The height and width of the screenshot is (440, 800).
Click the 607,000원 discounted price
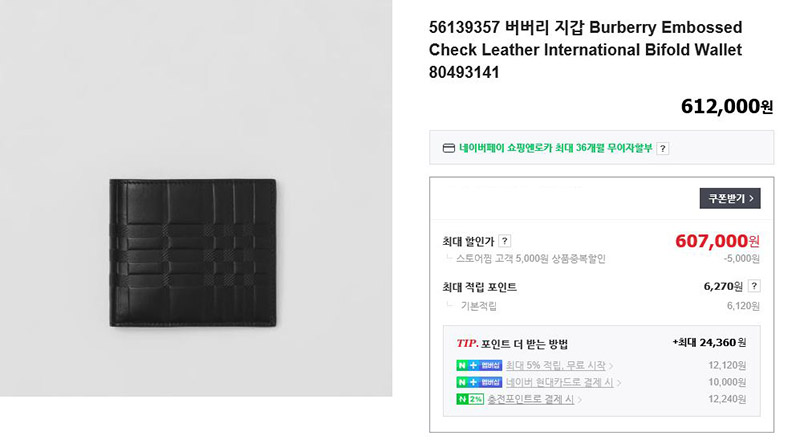pos(717,240)
